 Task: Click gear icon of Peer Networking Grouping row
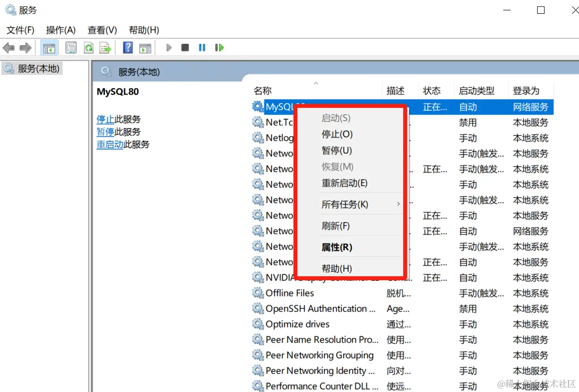pyautogui.click(x=258, y=355)
